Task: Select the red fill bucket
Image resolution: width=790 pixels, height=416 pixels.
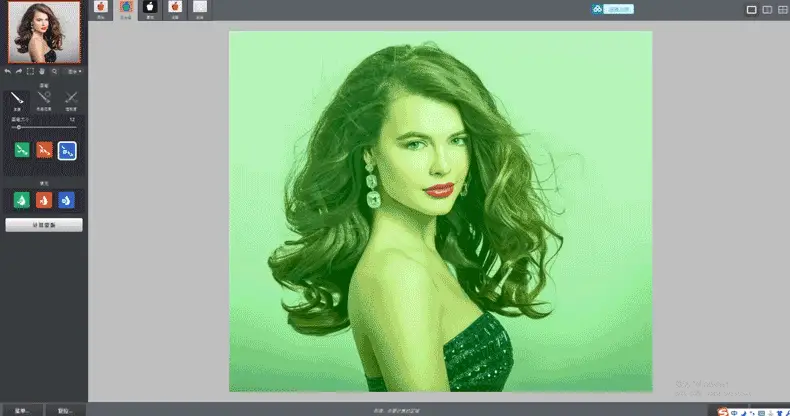Action: point(44,200)
